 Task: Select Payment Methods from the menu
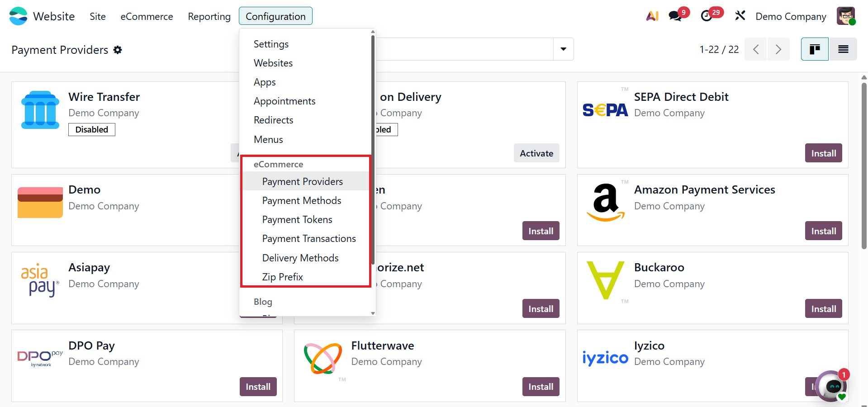(x=302, y=200)
